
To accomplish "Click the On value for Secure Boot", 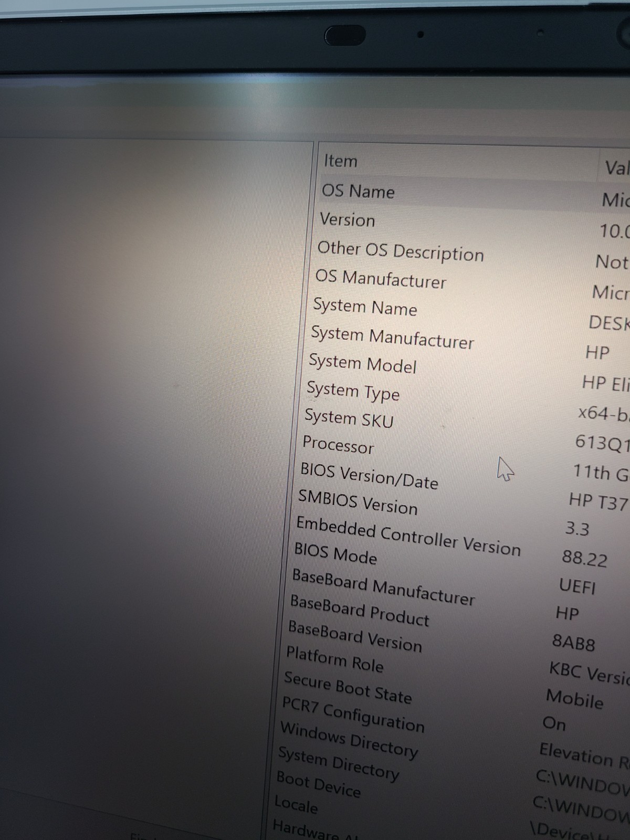I will [554, 723].
